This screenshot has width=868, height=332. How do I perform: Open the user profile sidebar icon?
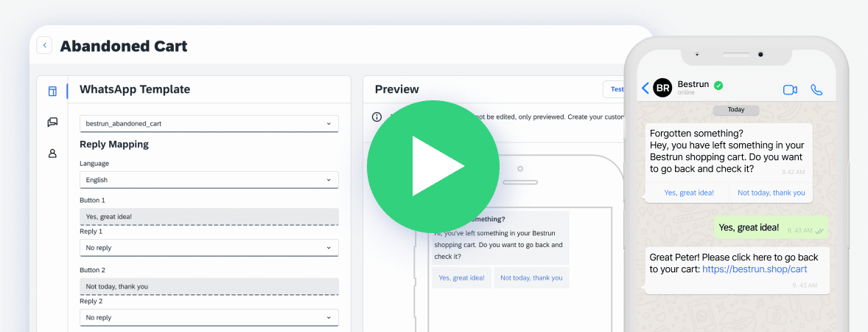point(52,153)
